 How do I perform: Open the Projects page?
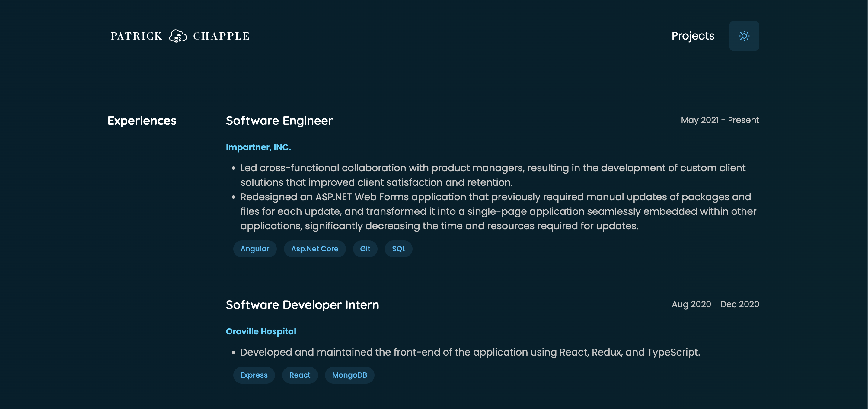click(693, 36)
